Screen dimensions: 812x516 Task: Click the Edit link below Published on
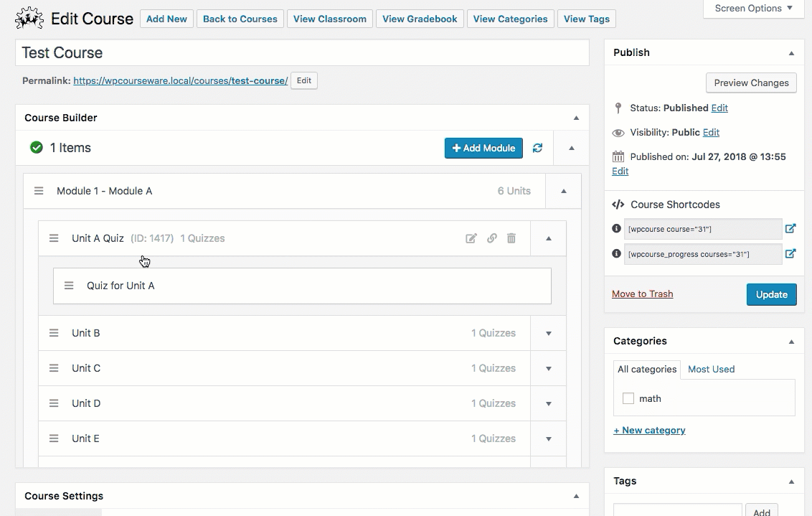tap(620, 171)
